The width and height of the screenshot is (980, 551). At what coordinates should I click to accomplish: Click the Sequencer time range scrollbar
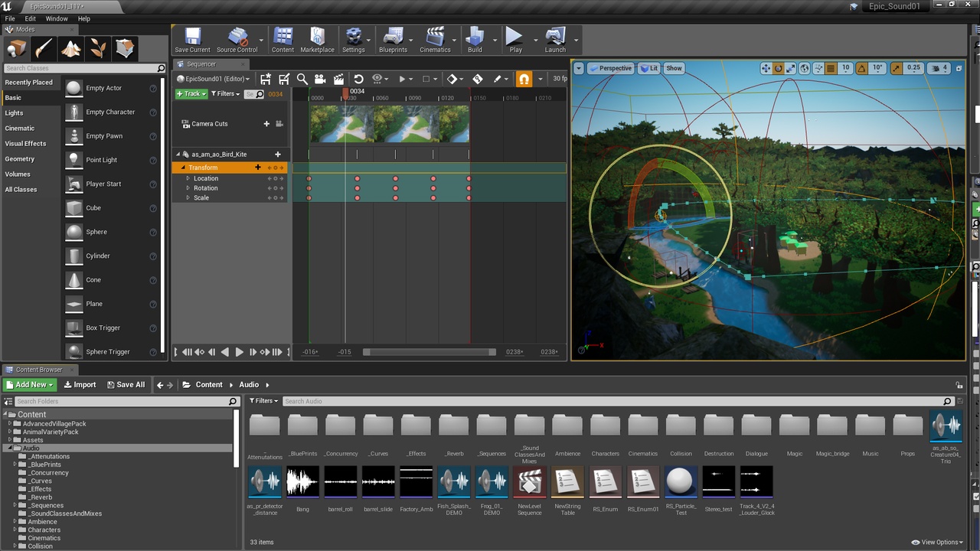430,352
